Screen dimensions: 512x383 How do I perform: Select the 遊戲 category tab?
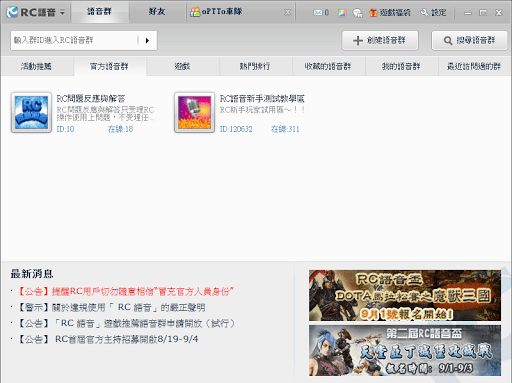182,66
